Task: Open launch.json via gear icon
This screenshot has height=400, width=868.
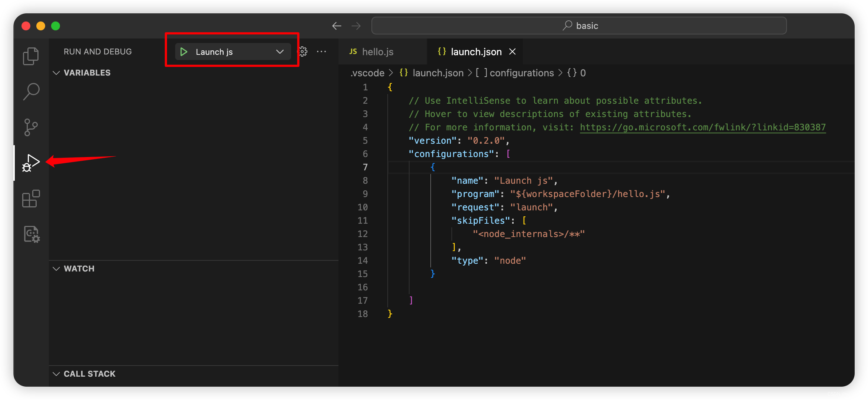Action: click(x=303, y=51)
